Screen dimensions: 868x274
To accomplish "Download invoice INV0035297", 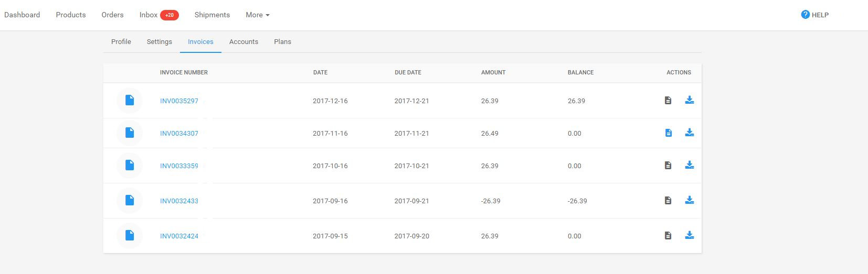I will 690,100.
